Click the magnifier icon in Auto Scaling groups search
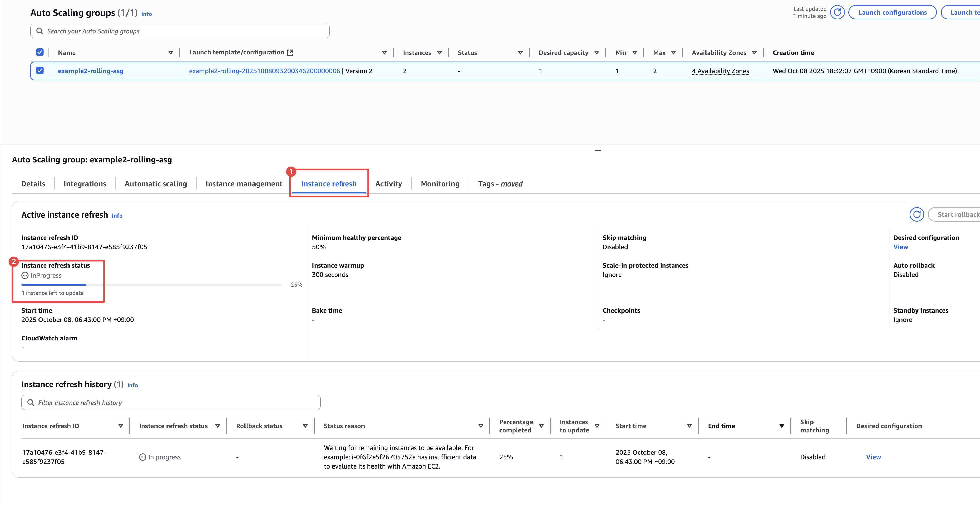Viewport: 980px width, 507px height. 40,31
